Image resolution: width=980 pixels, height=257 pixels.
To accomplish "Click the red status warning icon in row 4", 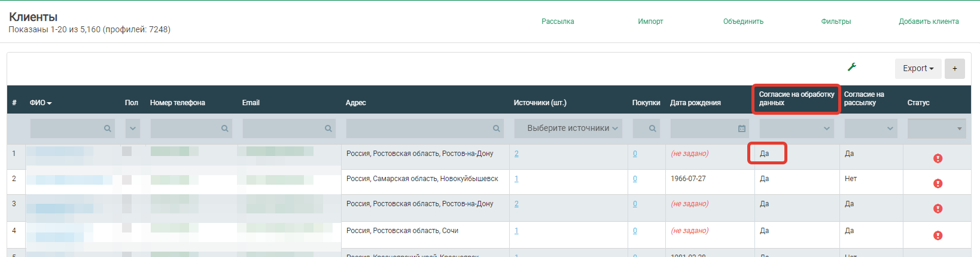I will point(938,235).
